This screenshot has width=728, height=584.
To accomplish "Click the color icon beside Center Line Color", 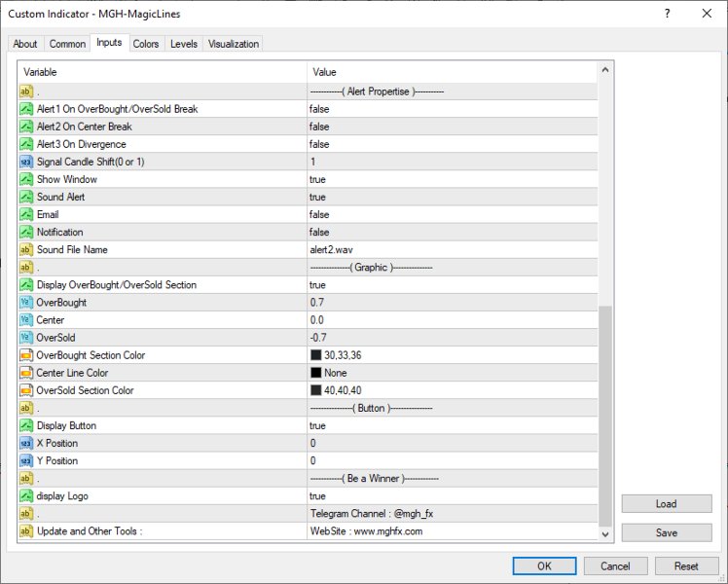I will pyautogui.click(x=26, y=373).
